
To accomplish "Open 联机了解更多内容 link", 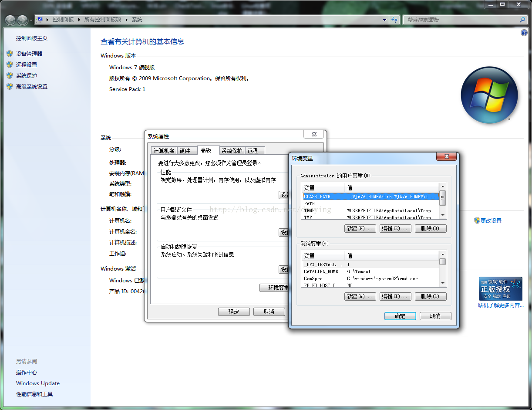I will (x=501, y=305).
